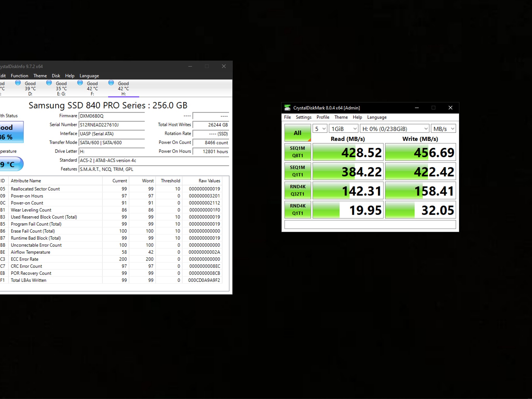
Task: Open Language menu in CrystalDiskInfo
Action: (x=89, y=76)
